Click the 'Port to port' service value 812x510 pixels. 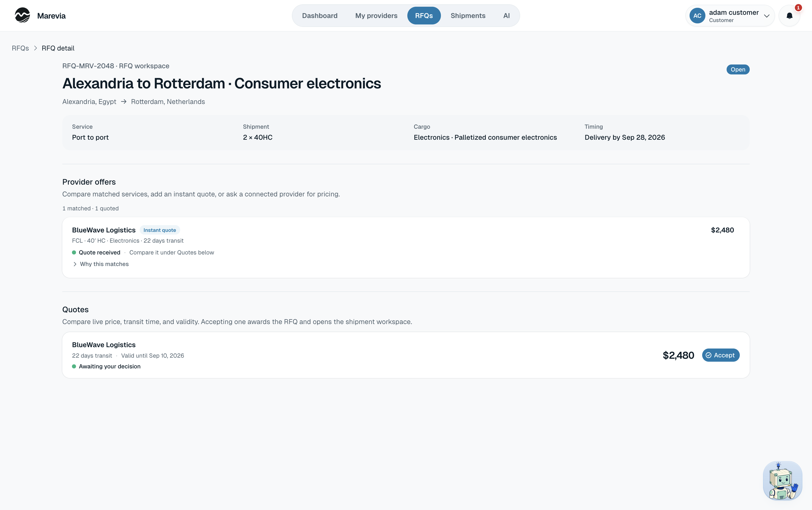tap(90, 137)
